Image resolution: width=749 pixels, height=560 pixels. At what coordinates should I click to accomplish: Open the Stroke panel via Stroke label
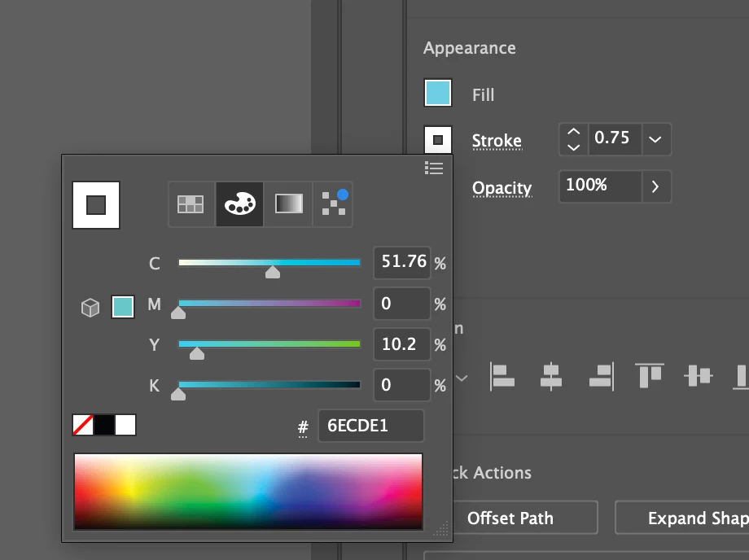(497, 141)
